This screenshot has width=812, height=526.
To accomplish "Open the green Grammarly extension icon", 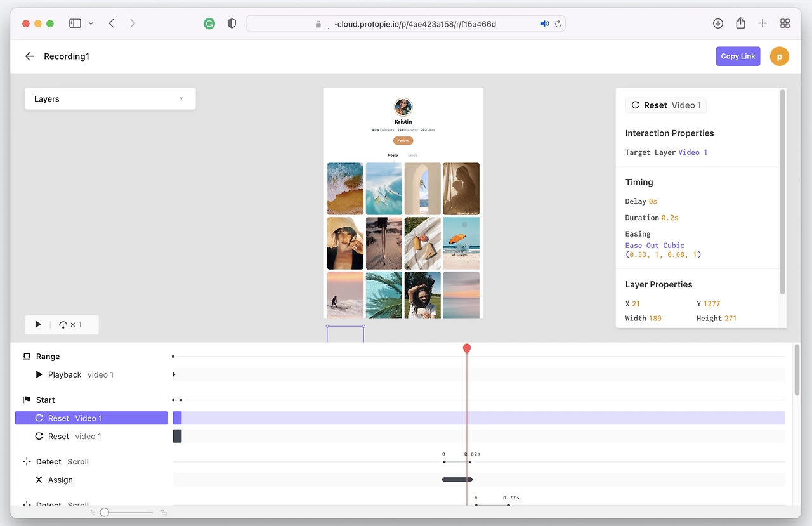I will 209,23.
